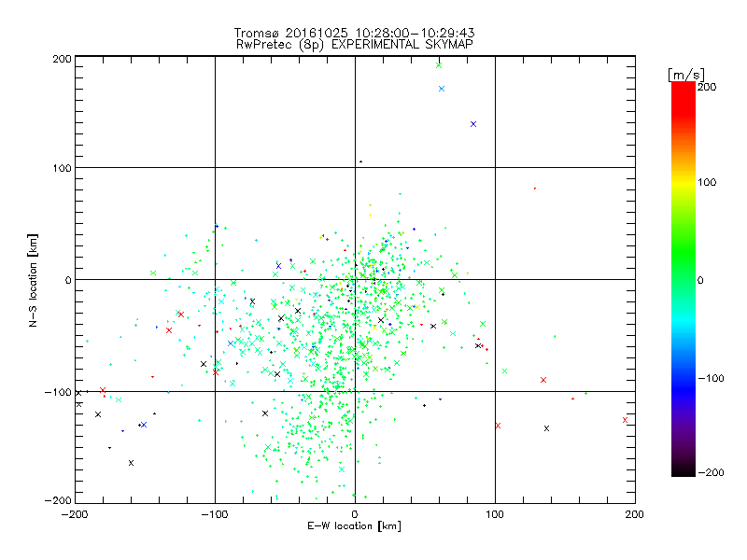Click the subtitle 'RwPretec (8p) EXPERIMENTAL SKYMAP'

[x=354, y=45]
